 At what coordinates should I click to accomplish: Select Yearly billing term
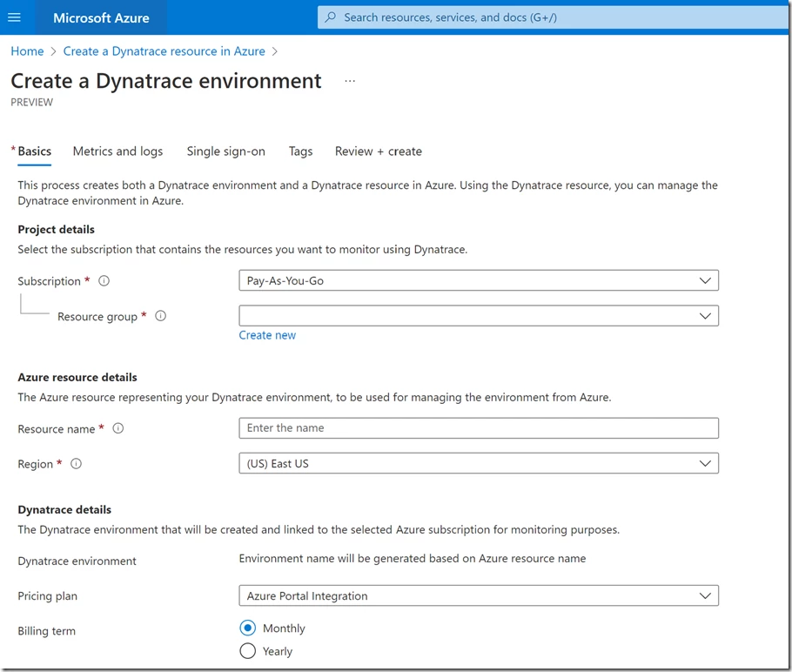(247, 651)
